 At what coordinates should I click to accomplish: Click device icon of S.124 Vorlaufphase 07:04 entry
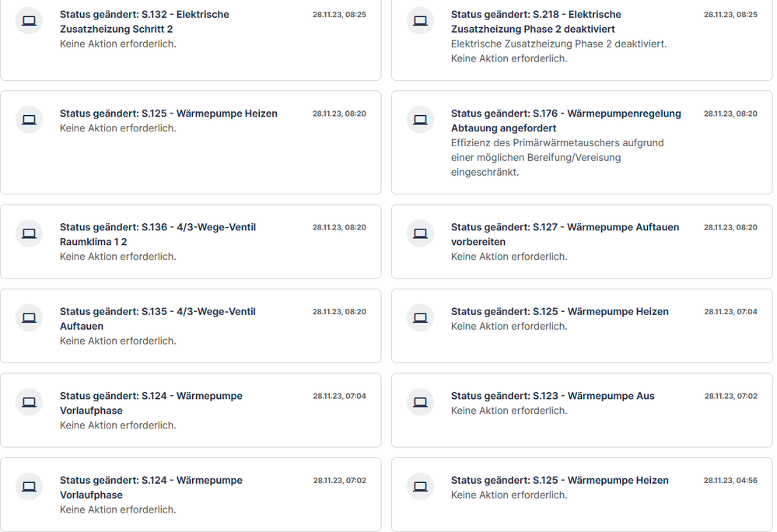30,402
